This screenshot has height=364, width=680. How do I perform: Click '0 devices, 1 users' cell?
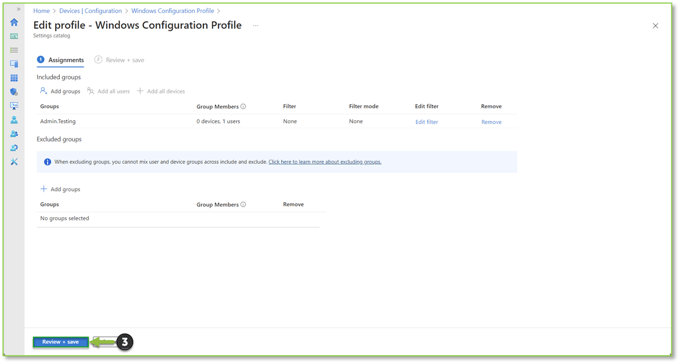pyautogui.click(x=218, y=121)
